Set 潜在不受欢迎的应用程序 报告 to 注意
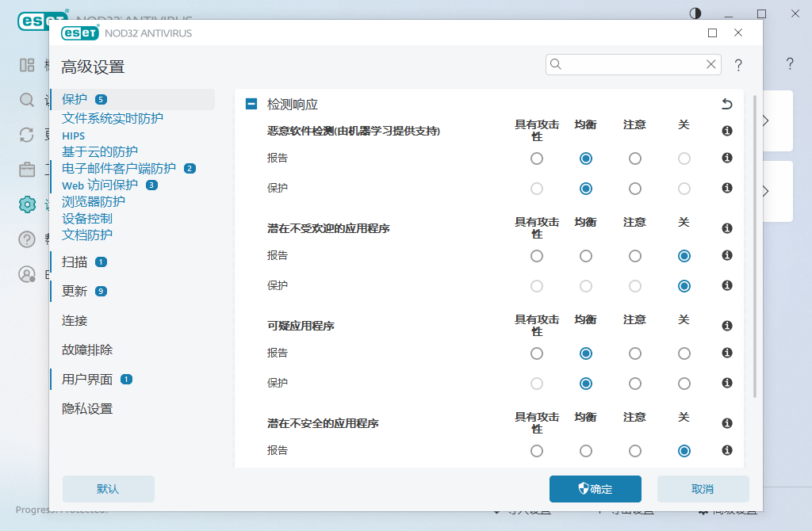This screenshot has height=531, width=812. (635, 256)
